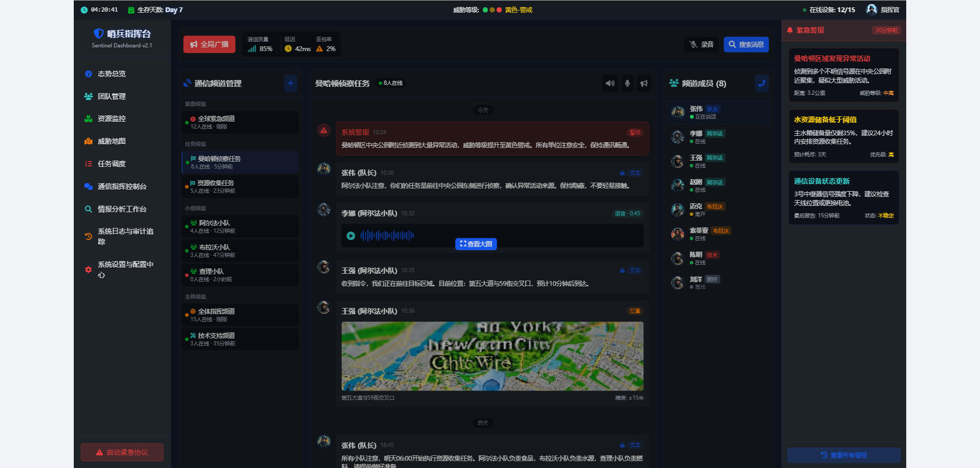Click the voice message waveform

(x=387, y=235)
